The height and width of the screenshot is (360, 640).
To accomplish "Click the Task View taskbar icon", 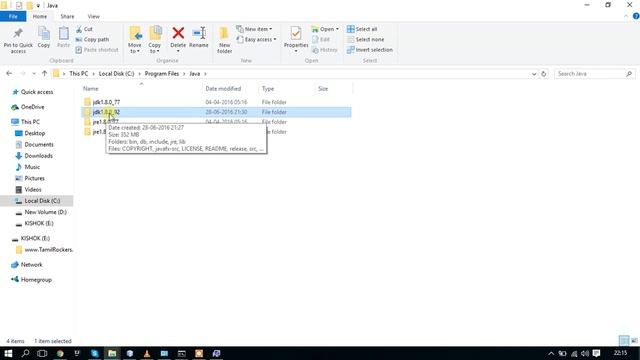I will (42, 353).
